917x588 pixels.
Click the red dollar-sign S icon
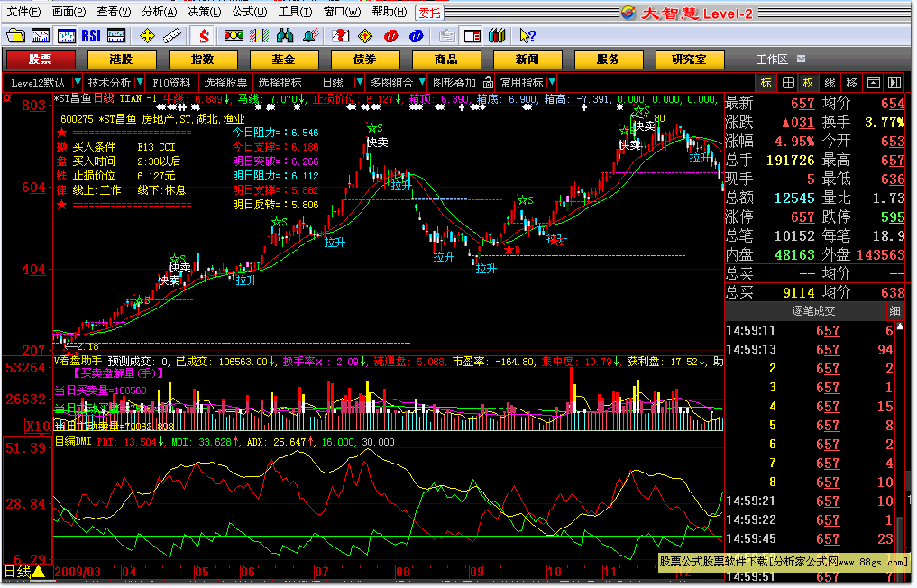pyautogui.click(x=204, y=36)
